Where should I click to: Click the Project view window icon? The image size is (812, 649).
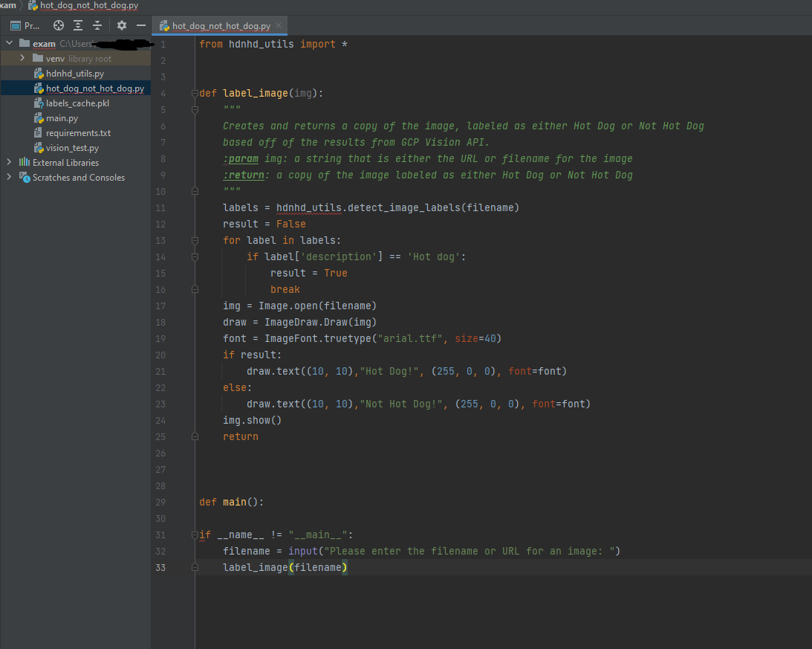point(15,25)
